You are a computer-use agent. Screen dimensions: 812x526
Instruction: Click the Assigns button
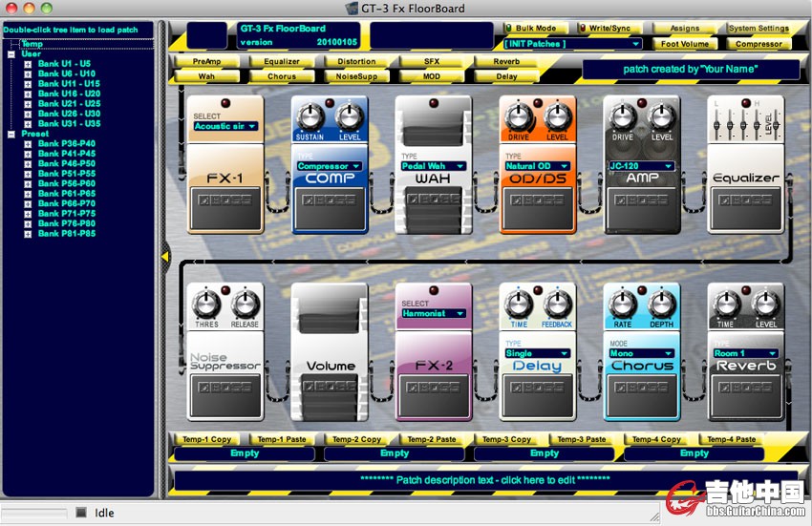point(685,28)
